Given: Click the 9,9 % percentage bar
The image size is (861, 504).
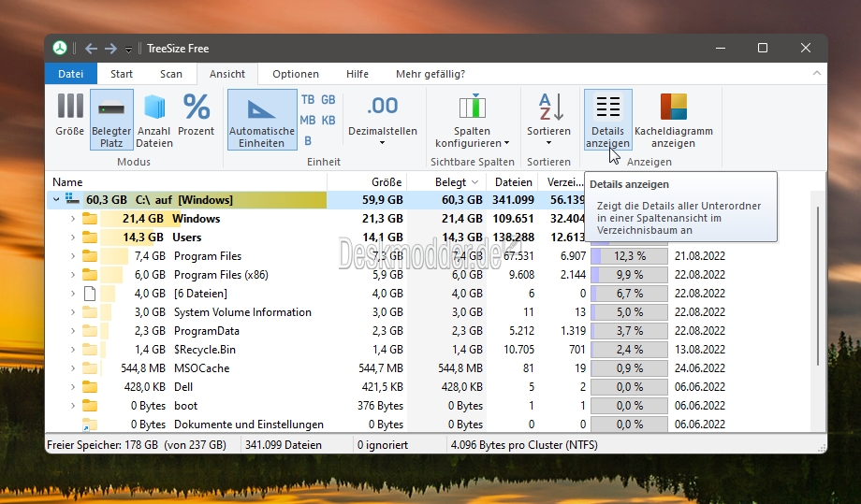Looking at the screenshot, I should point(629,275).
